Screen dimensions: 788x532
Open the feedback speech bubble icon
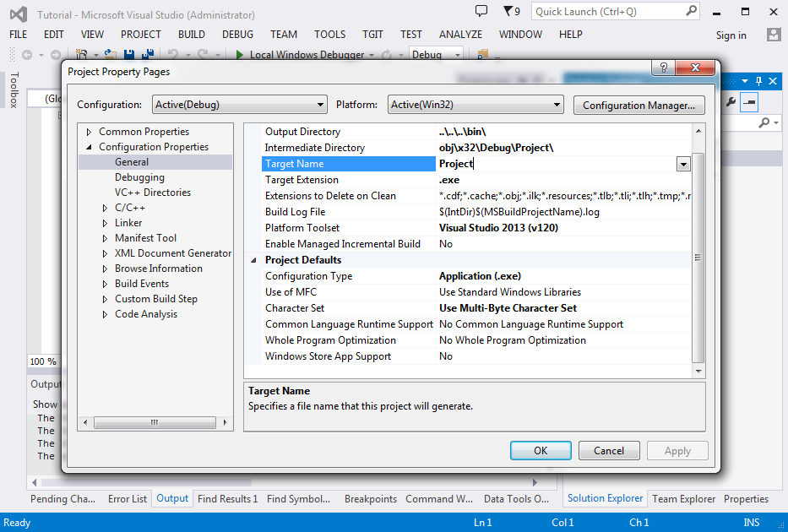click(x=481, y=11)
